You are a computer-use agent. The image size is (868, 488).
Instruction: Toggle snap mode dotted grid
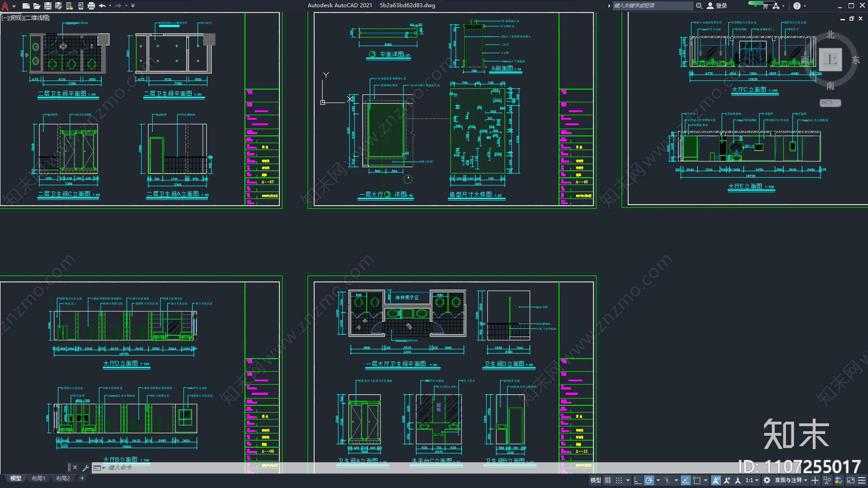[x=619, y=480]
